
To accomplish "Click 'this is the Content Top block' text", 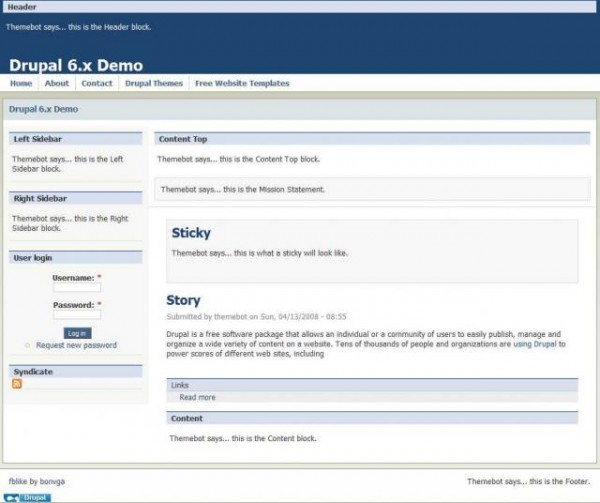I will (238, 159).
